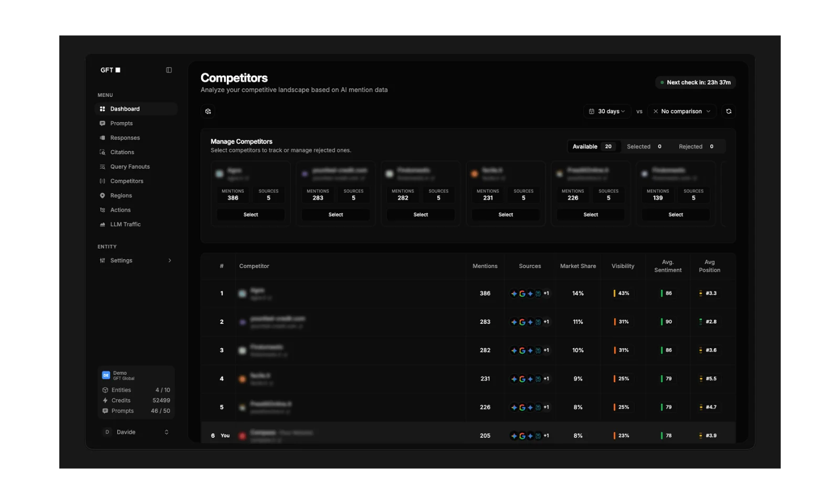The height and width of the screenshot is (504, 840).
Task: Click the +1 sources badge in row 5
Action: pyautogui.click(x=547, y=407)
